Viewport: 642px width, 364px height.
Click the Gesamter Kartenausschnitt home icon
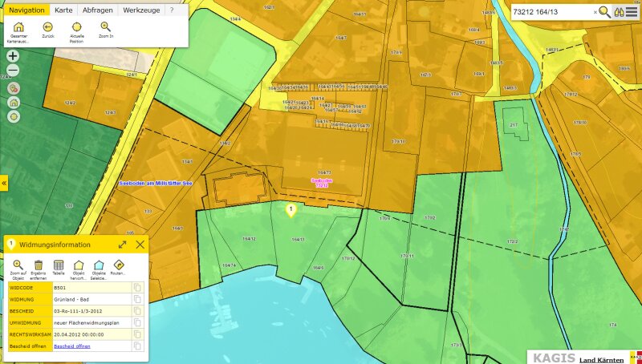(x=18, y=27)
